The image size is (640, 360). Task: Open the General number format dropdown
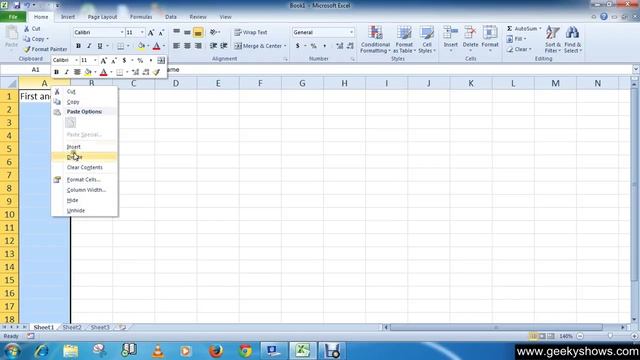(x=351, y=32)
